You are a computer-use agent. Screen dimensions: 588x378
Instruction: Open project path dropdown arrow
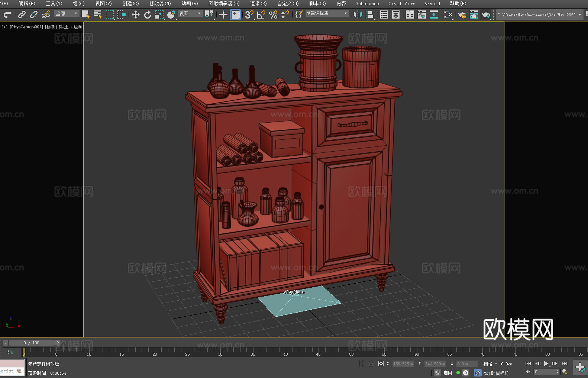(x=580, y=15)
